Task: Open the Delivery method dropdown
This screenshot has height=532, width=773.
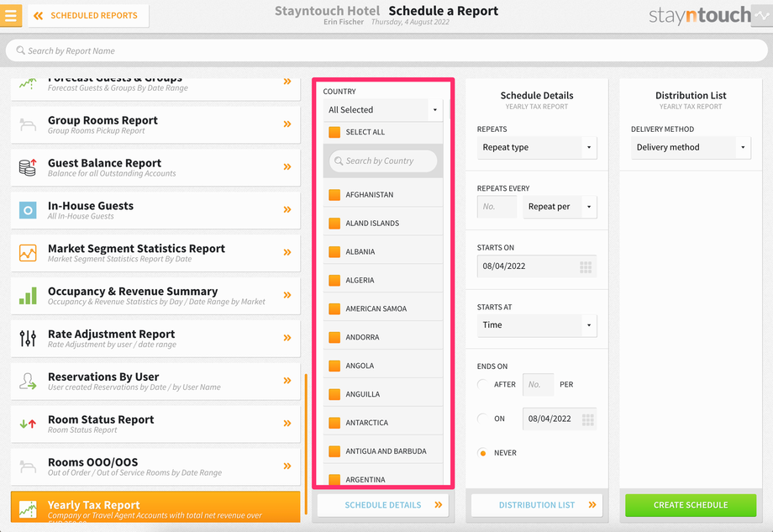Action: coord(691,147)
